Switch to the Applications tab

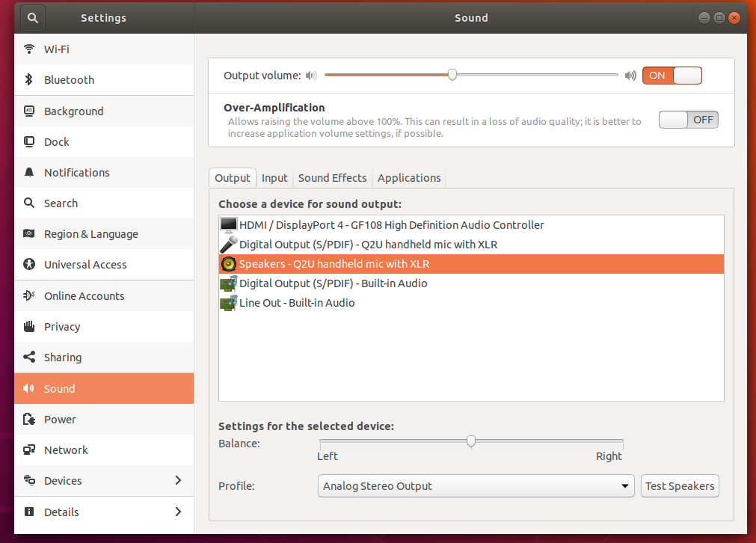click(409, 178)
